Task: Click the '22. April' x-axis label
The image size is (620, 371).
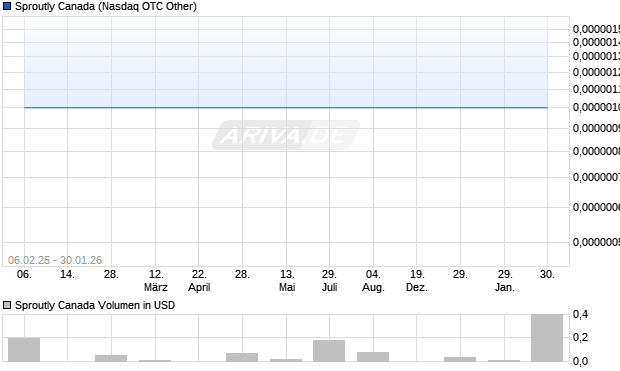Action: [199, 280]
